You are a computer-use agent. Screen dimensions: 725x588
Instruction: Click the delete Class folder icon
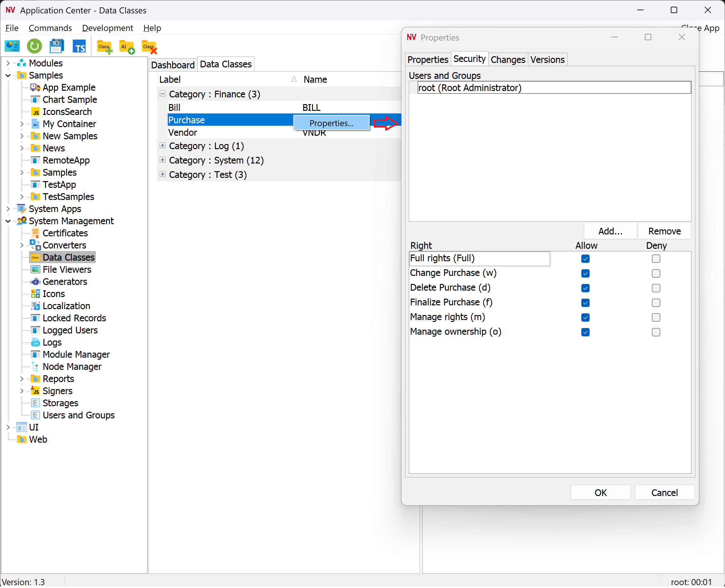(x=149, y=47)
